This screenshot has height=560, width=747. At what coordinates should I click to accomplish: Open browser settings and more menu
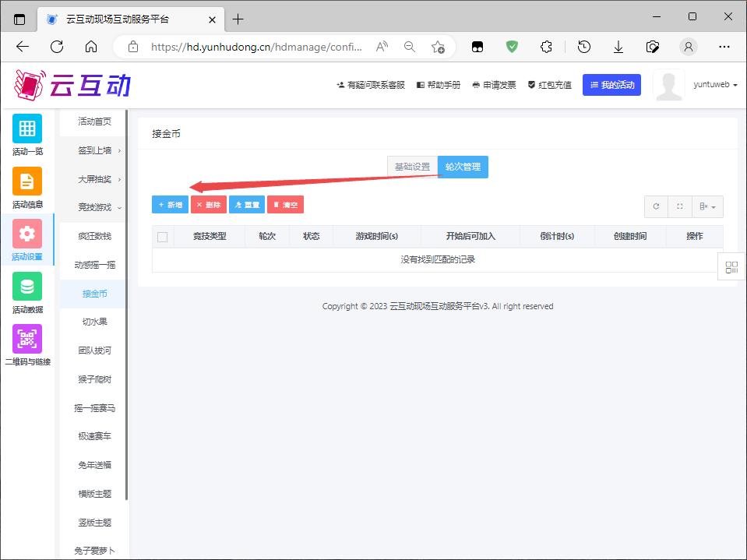[x=724, y=47]
